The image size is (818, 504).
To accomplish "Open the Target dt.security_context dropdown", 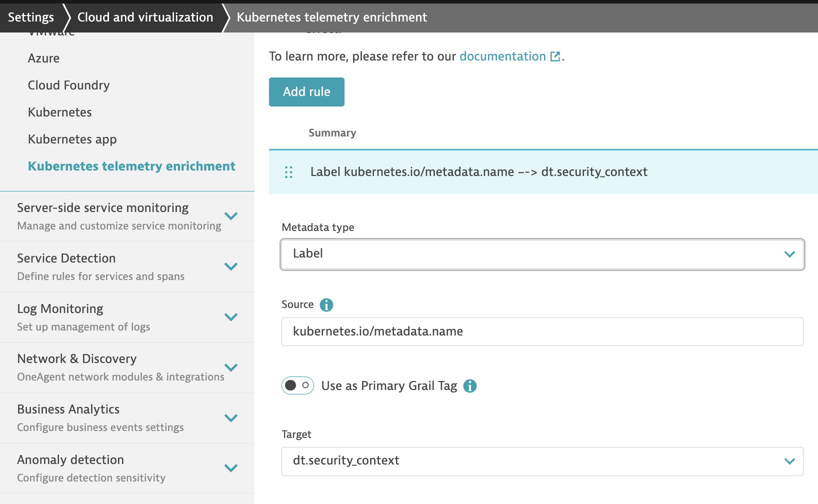I will [x=542, y=461].
